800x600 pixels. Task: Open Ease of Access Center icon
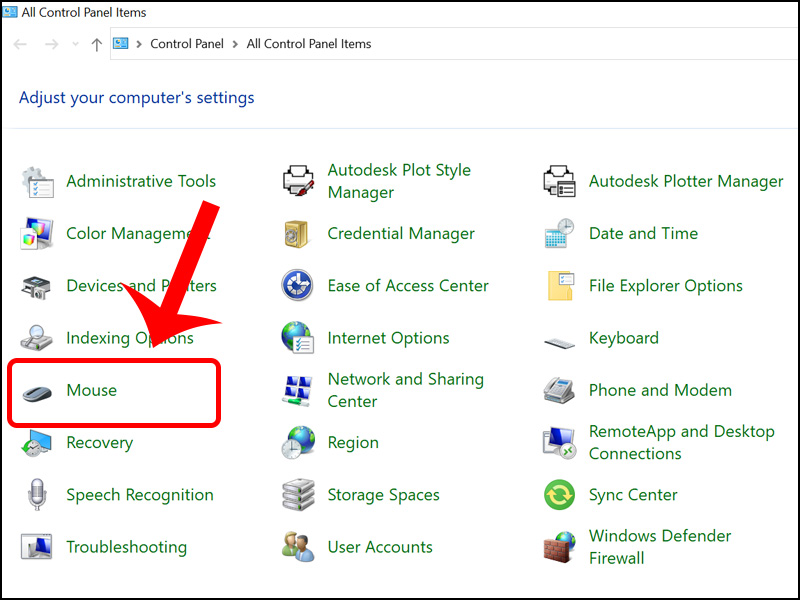pyautogui.click(x=298, y=286)
